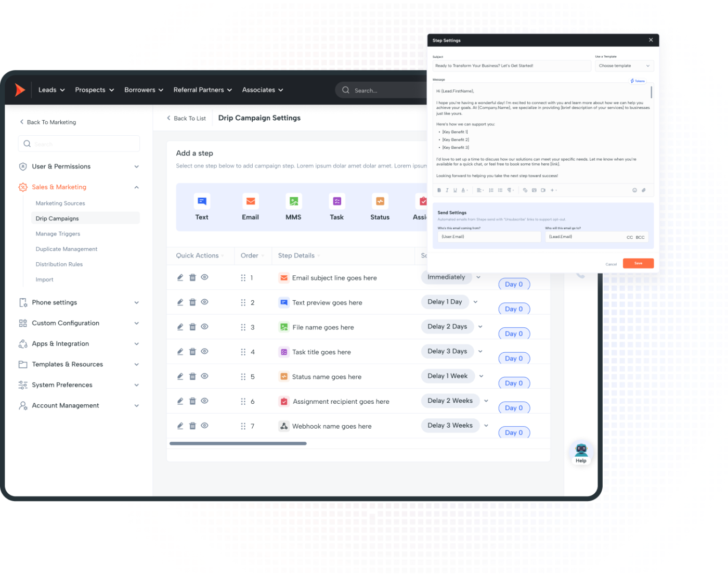Save the step settings

pos(638,263)
